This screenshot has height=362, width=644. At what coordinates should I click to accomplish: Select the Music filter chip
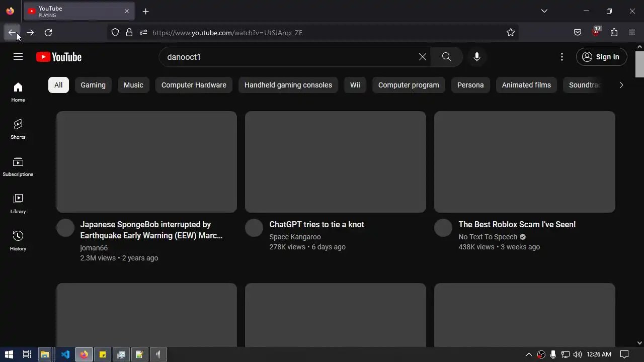click(x=133, y=85)
